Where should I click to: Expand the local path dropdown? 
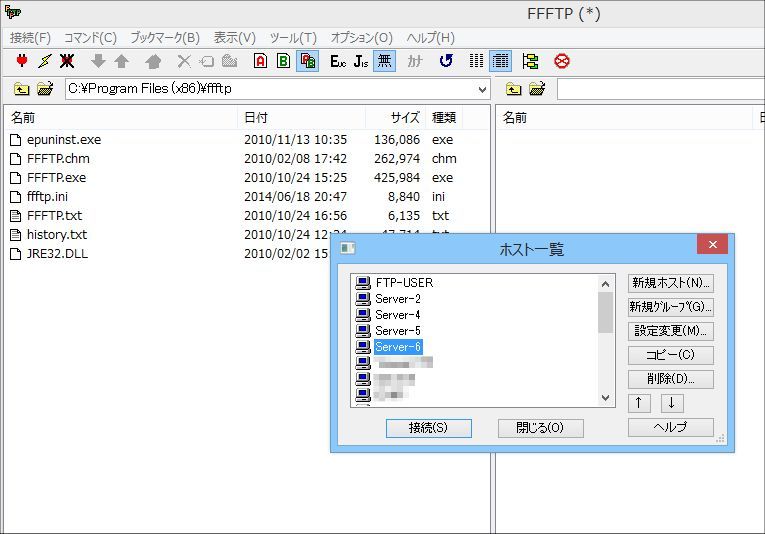point(482,89)
